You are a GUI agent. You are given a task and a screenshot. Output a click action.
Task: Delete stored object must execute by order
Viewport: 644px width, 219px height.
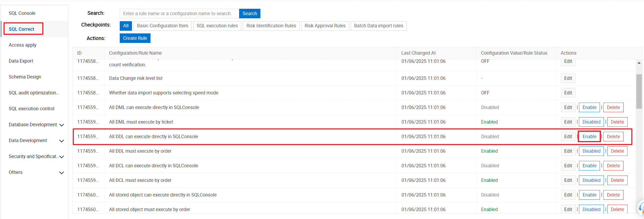(617, 209)
